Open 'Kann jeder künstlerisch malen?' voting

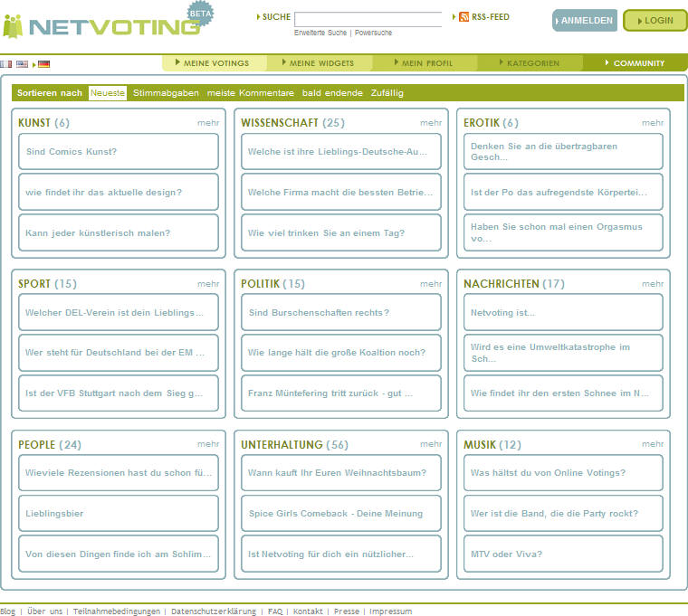coord(119,232)
